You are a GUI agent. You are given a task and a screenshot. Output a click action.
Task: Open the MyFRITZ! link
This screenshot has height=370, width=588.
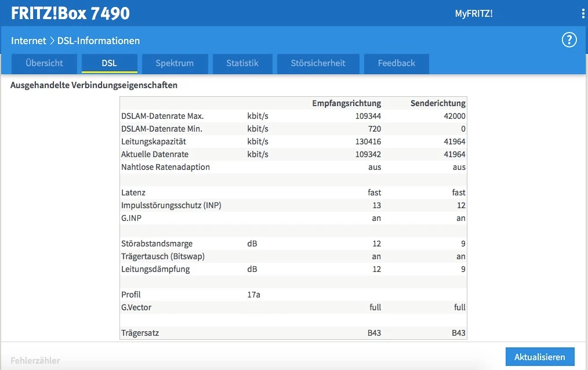[474, 14]
